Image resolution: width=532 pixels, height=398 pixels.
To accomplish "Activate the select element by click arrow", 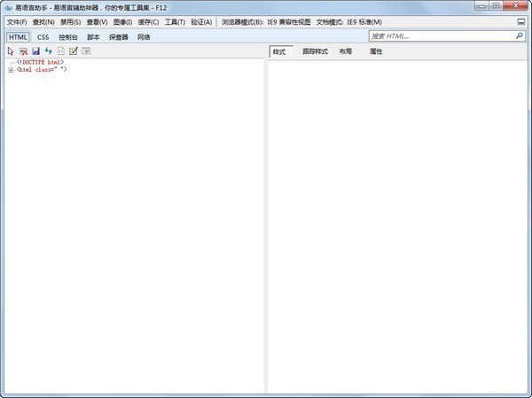I will click(12, 51).
